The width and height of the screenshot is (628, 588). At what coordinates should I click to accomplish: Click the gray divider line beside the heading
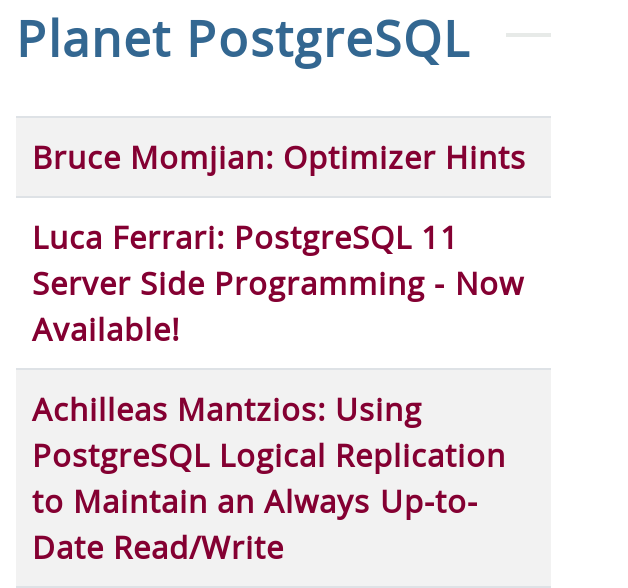(528, 35)
